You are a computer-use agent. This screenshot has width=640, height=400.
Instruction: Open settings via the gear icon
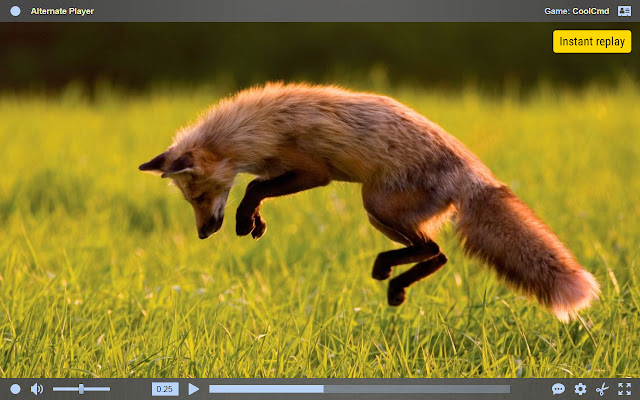(x=580, y=389)
